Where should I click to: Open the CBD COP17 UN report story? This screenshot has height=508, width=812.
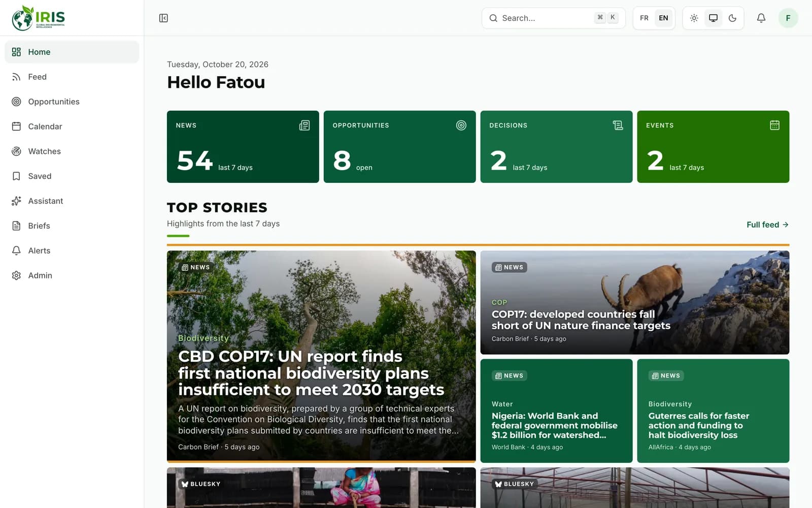click(321, 357)
